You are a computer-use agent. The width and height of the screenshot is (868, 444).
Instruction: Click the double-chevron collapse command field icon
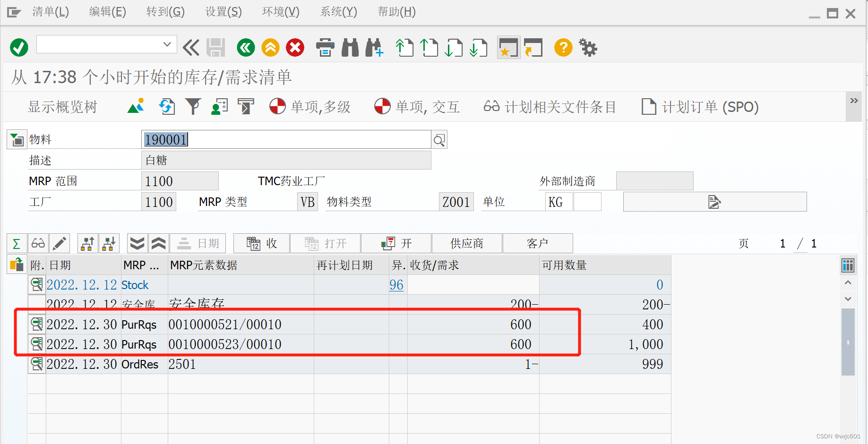191,48
